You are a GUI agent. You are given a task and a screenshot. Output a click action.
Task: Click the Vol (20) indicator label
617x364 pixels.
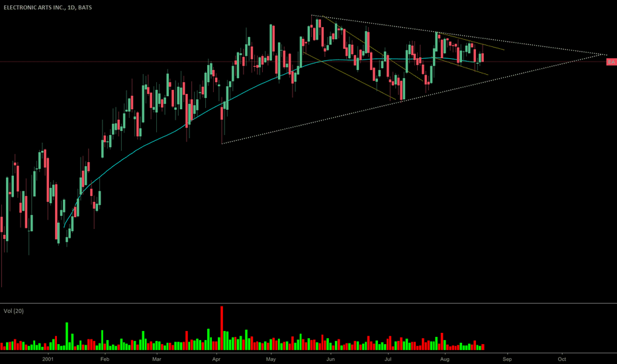pos(13,311)
